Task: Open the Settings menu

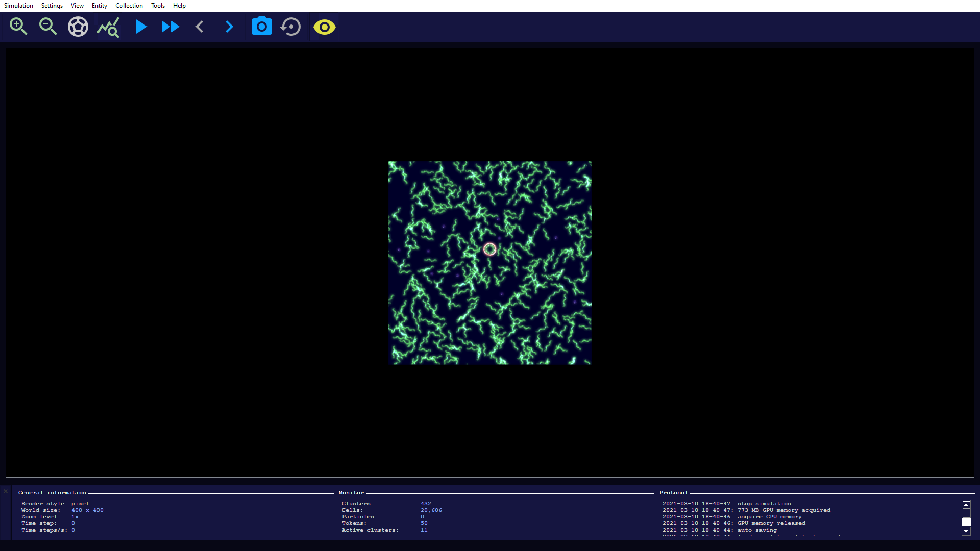Action: (52, 6)
